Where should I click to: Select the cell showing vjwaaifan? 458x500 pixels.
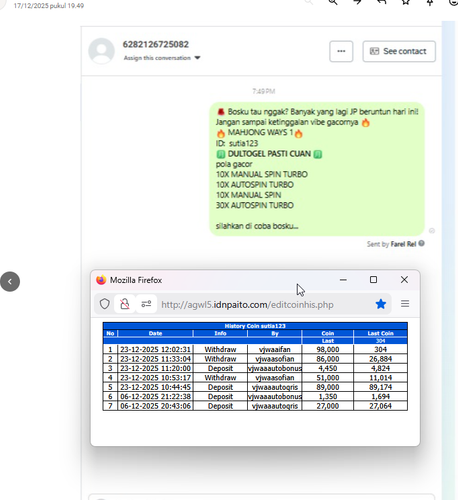(x=275, y=349)
